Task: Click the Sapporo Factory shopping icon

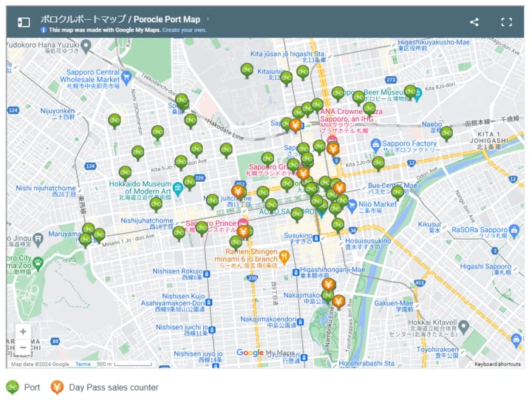Action: [x=377, y=143]
